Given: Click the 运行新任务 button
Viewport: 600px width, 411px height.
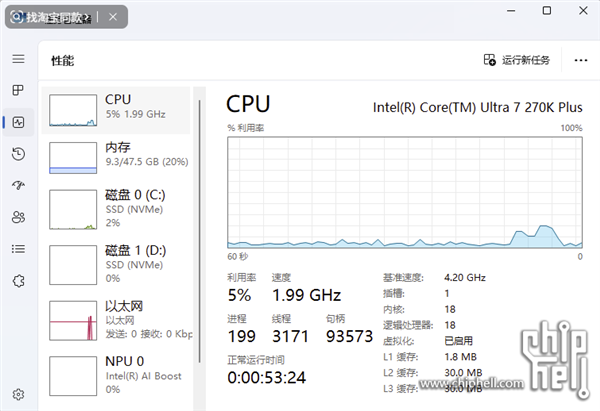Looking at the screenshot, I should tap(517, 60).
